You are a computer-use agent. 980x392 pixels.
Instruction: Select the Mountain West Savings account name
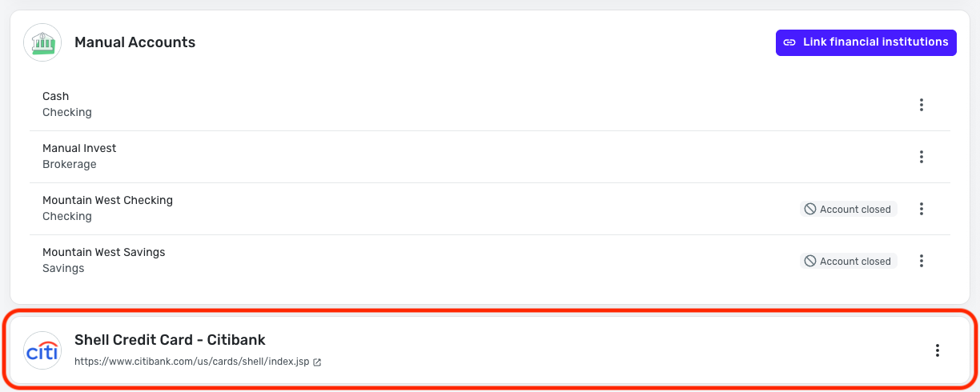click(x=103, y=252)
